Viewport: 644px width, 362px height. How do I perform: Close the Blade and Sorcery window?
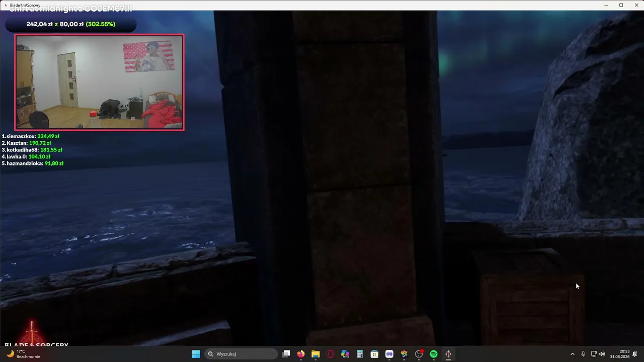pos(636,5)
